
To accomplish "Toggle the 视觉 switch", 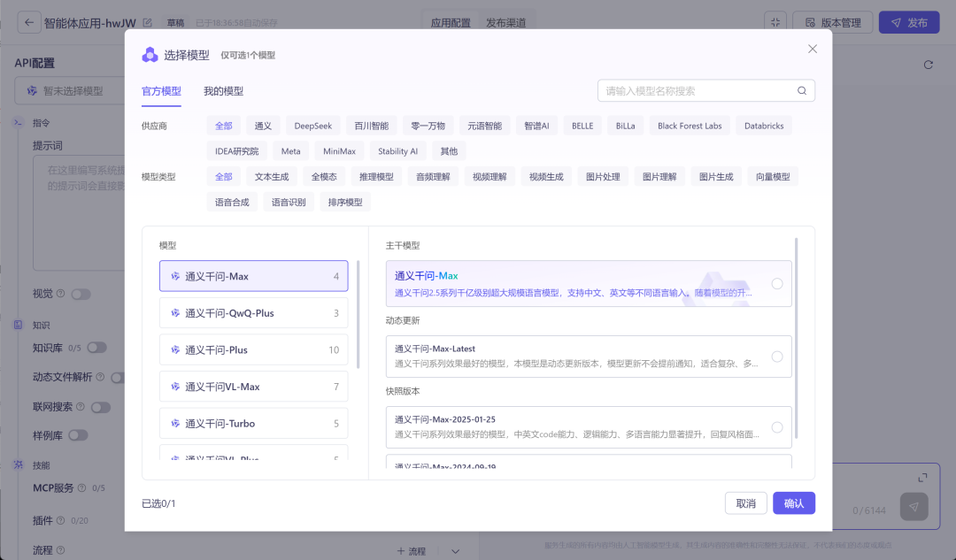I will pos(81,295).
